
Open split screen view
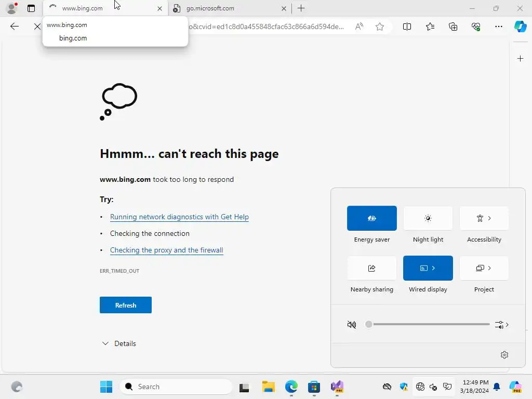click(x=407, y=26)
